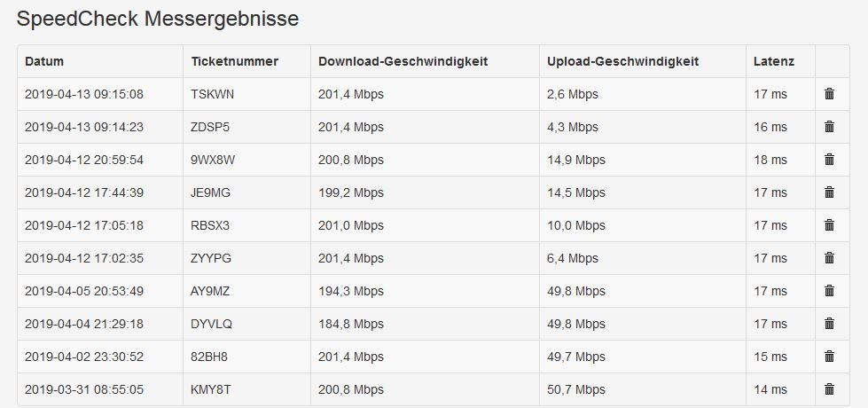
Task: Click the Upload-Geschwindigkeit column header
Action: [x=622, y=61]
